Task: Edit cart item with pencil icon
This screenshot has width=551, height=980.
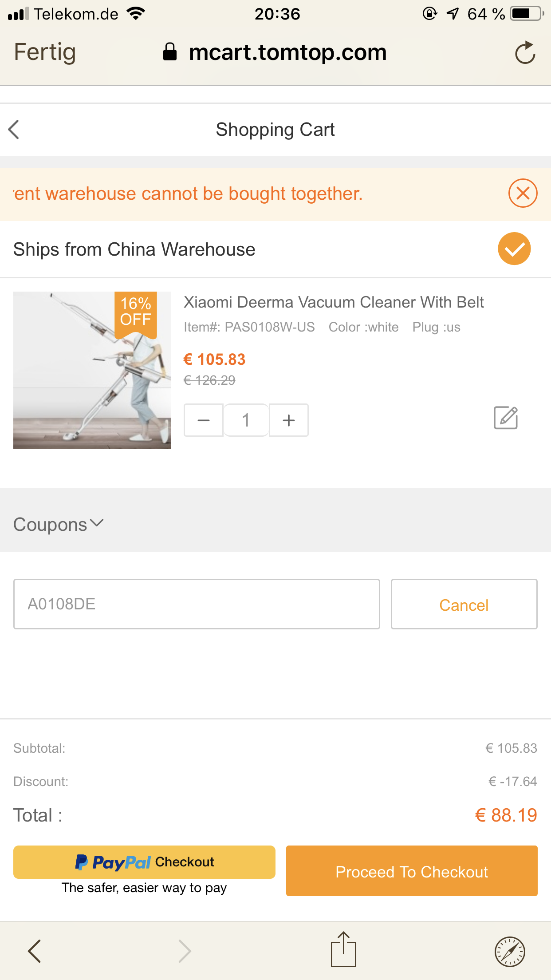Action: [x=506, y=418]
